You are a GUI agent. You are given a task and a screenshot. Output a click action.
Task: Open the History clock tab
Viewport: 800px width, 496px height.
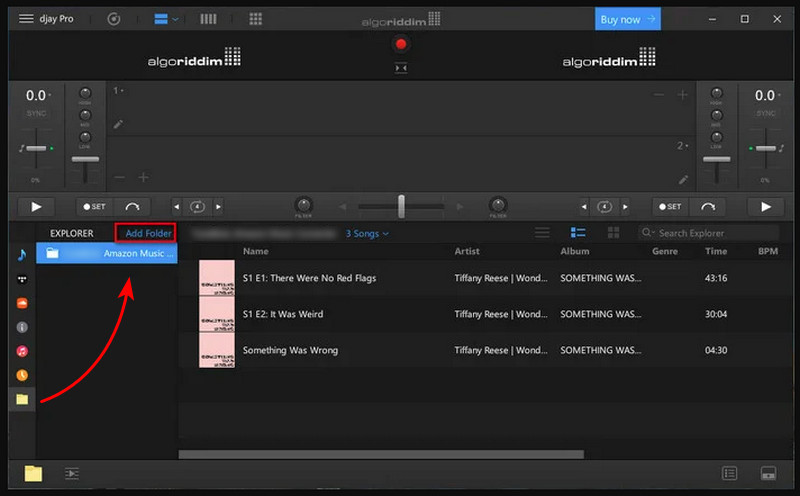click(x=22, y=375)
